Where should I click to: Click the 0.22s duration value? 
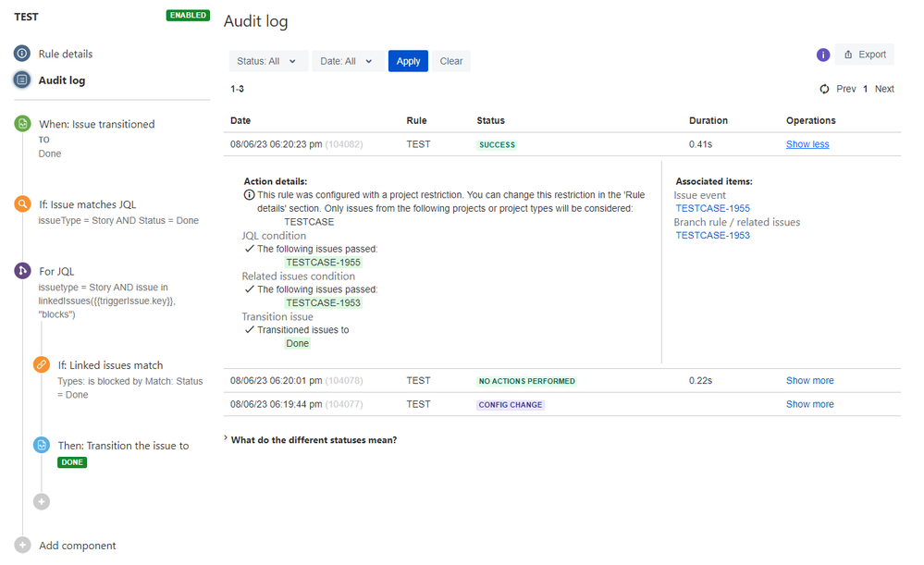[x=700, y=381]
